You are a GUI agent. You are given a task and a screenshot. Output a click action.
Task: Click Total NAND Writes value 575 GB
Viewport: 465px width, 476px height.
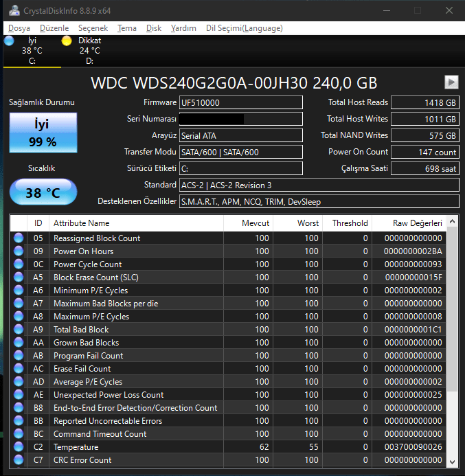[x=425, y=135]
